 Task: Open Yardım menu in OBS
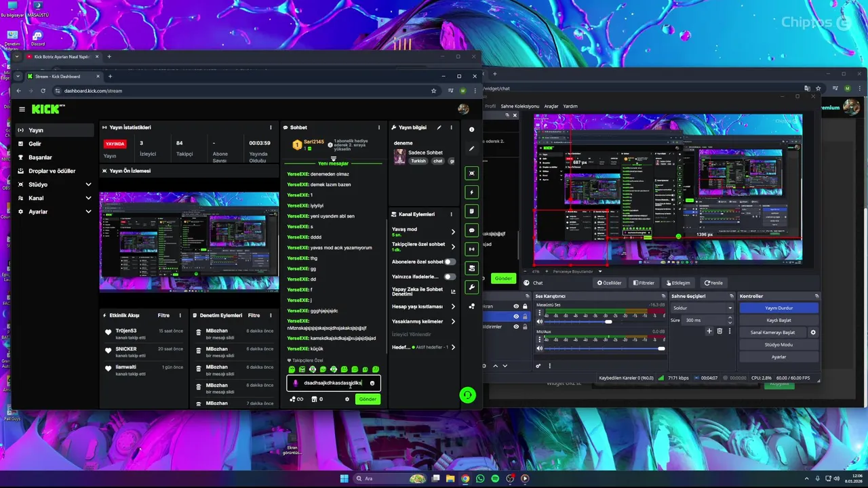point(570,106)
